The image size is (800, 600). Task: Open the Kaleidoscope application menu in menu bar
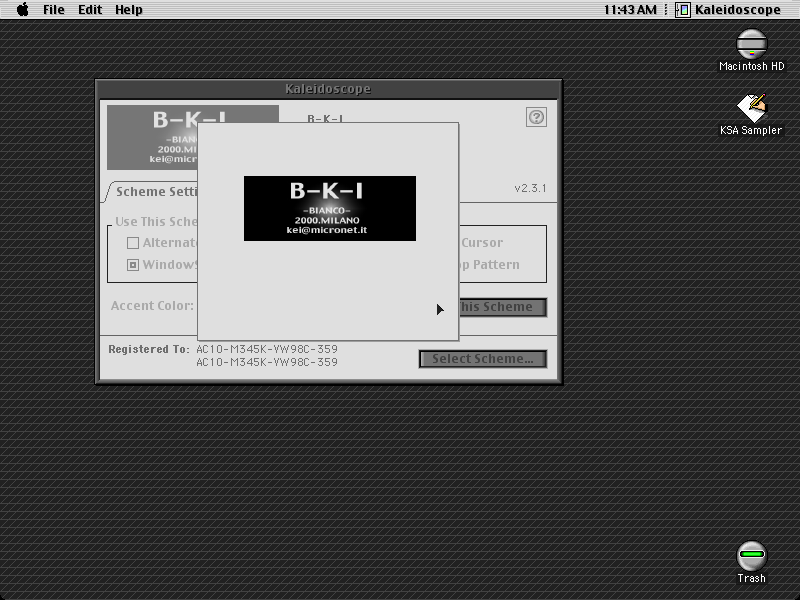click(728, 10)
